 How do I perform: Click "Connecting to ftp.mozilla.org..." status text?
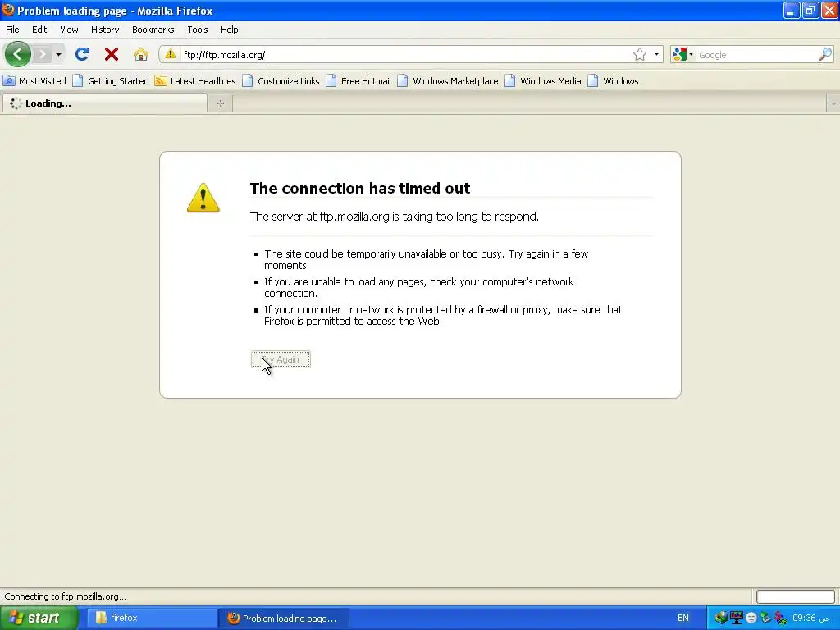coord(66,596)
